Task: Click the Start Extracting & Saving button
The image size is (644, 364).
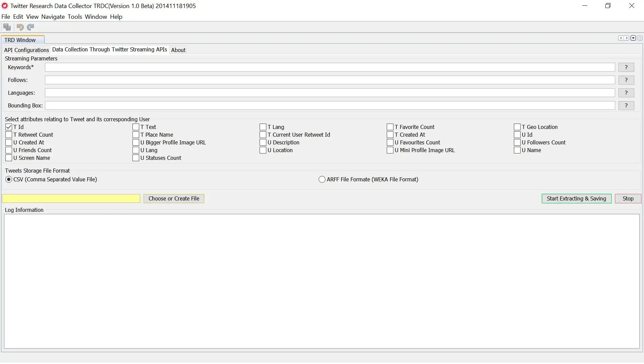Action: [x=576, y=198]
